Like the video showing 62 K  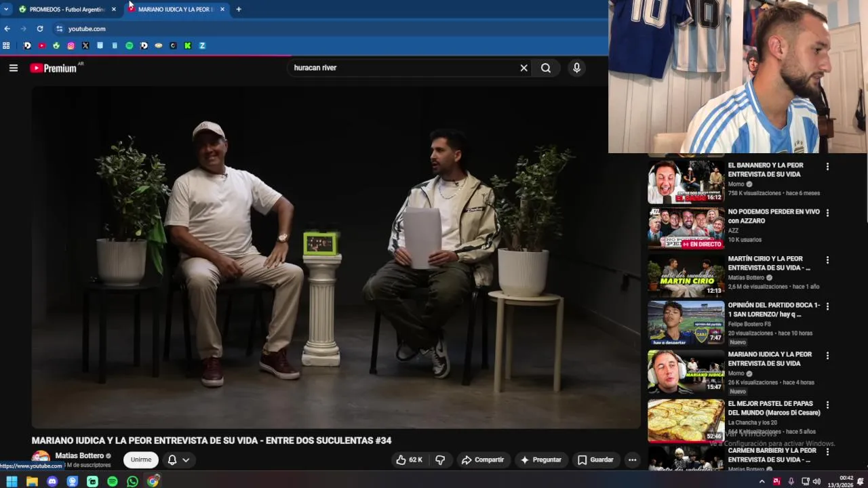coord(409,460)
